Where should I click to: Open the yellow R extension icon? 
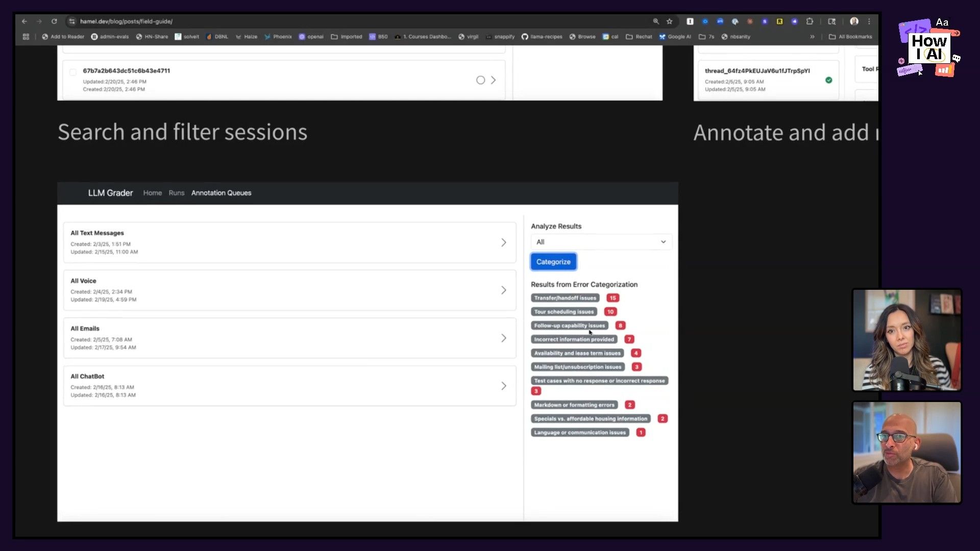pos(779,21)
